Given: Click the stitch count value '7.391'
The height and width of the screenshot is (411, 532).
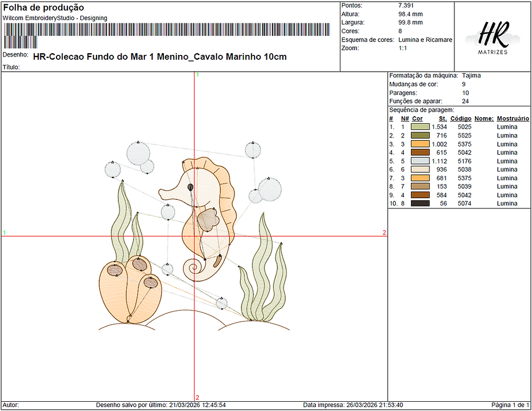Looking at the screenshot, I should [406, 5].
